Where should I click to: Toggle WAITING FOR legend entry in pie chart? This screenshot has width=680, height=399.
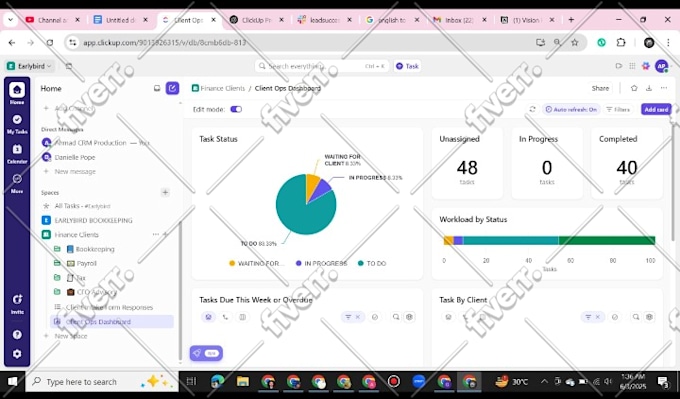coord(256,263)
